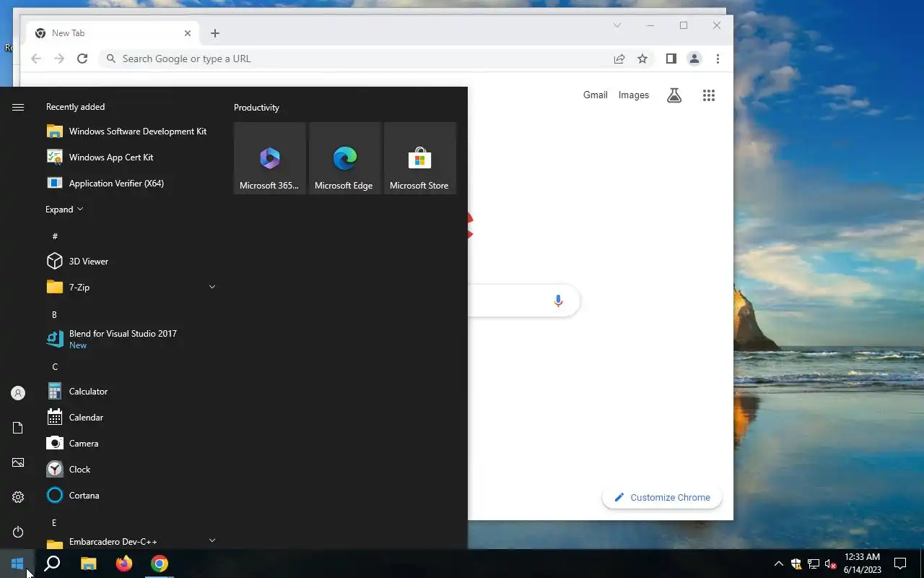Open notifications action center
The width and height of the screenshot is (924, 578).
point(900,564)
